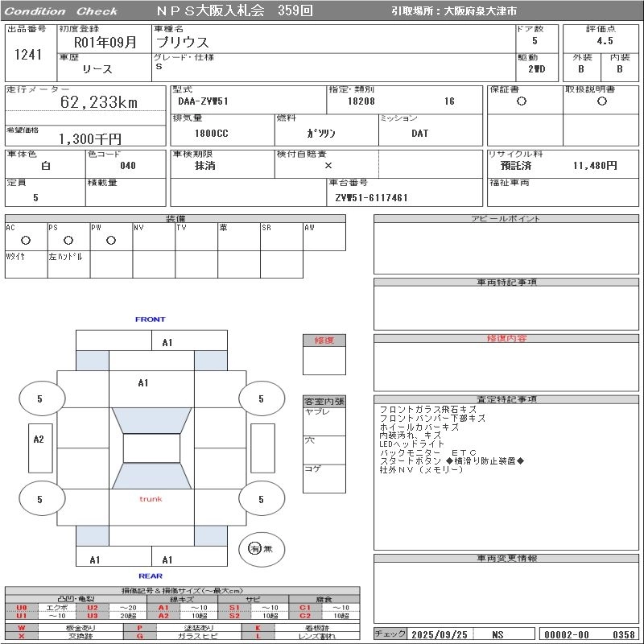Click the REAR label on diagram

[x=151, y=576]
